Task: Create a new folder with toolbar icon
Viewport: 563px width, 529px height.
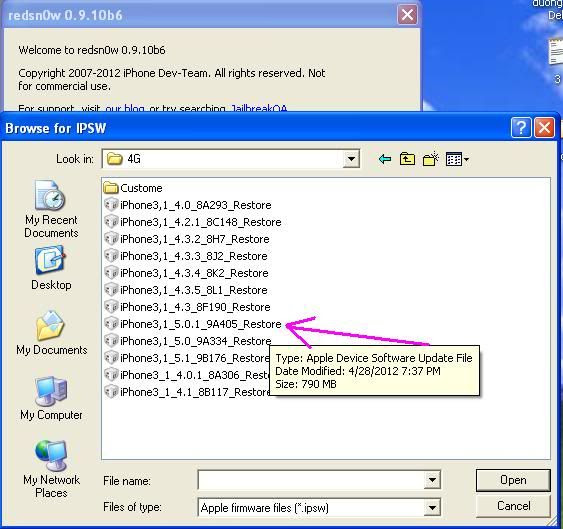Action: [431, 159]
